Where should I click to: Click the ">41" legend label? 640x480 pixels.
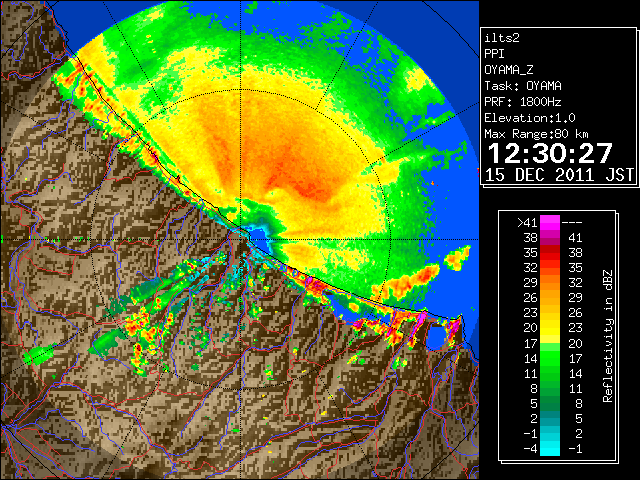point(527,222)
